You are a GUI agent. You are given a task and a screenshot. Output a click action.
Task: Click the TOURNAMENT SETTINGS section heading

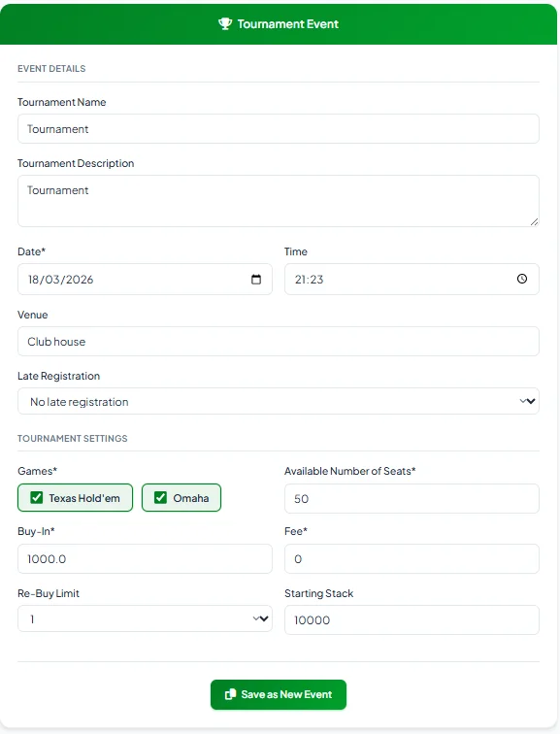73,439
